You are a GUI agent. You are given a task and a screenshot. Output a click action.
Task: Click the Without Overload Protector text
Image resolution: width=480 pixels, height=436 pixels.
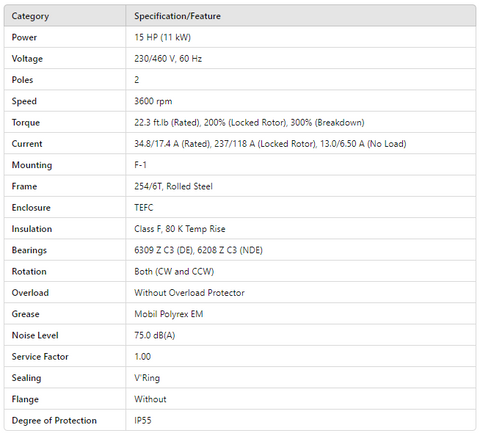pyautogui.click(x=189, y=293)
